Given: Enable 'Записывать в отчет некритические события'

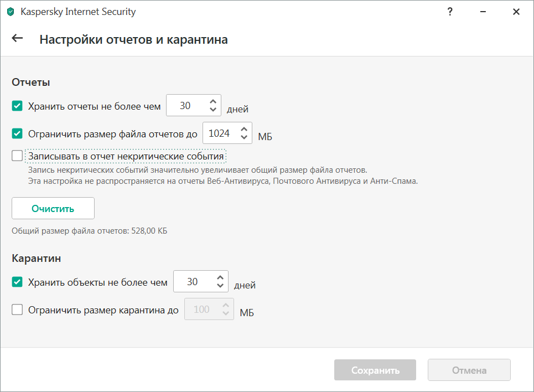Looking at the screenshot, I should [x=17, y=156].
